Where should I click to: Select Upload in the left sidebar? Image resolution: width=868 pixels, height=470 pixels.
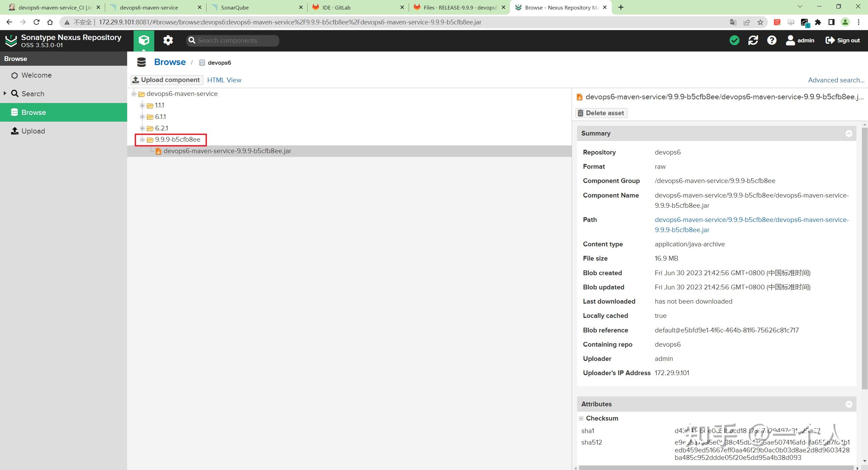pyautogui.click(x=33, y=131)
